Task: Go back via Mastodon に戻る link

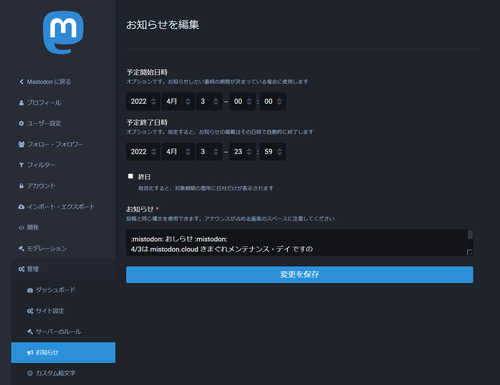Action: point(63,82)
